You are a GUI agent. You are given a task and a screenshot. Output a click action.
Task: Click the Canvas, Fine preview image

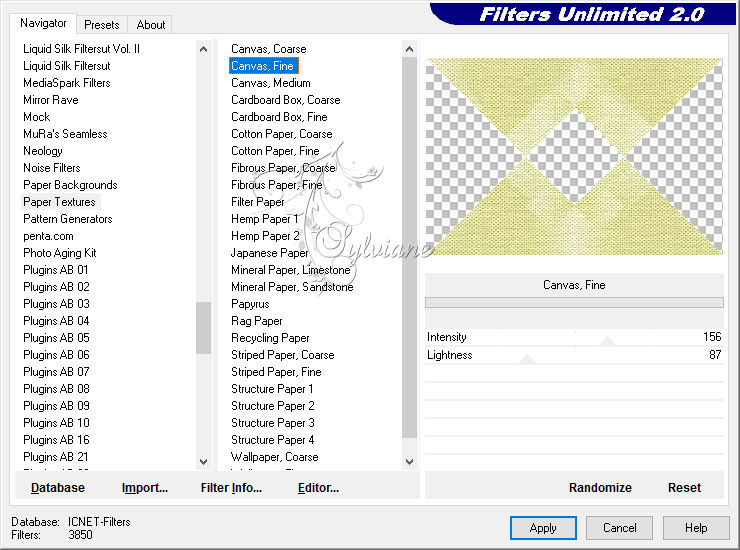click(x=574, y=156)
